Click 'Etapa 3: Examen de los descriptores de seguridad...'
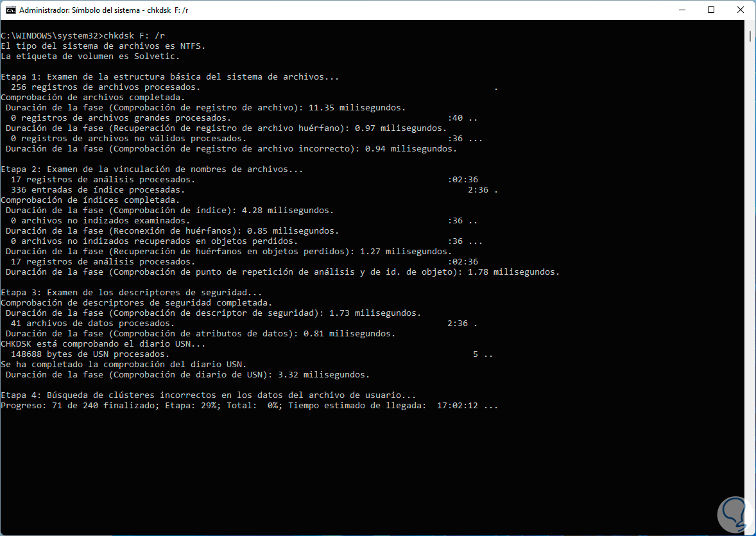Image resolution: width=756 pixels, height=536 pixels. pyautogui.click(x=131, y=292)
